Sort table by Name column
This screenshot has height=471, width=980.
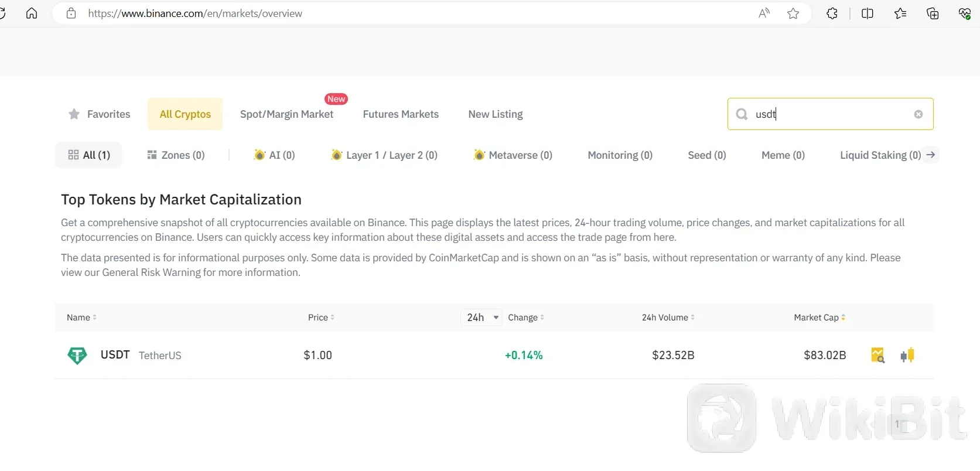coord(81,318)
